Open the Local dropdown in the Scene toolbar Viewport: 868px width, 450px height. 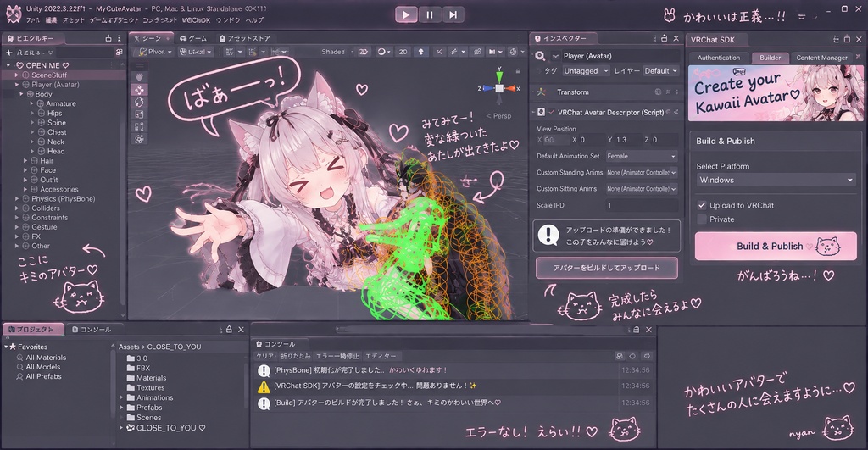196,52
